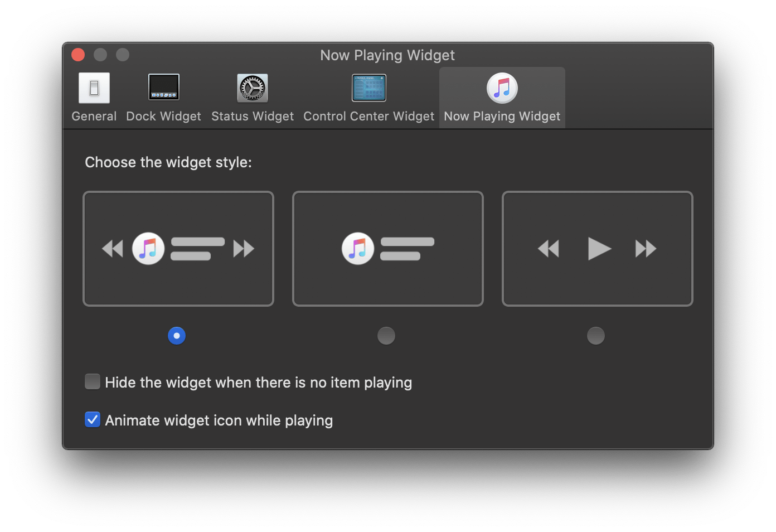Select the Status Widget gear icon

coord(253,88)
